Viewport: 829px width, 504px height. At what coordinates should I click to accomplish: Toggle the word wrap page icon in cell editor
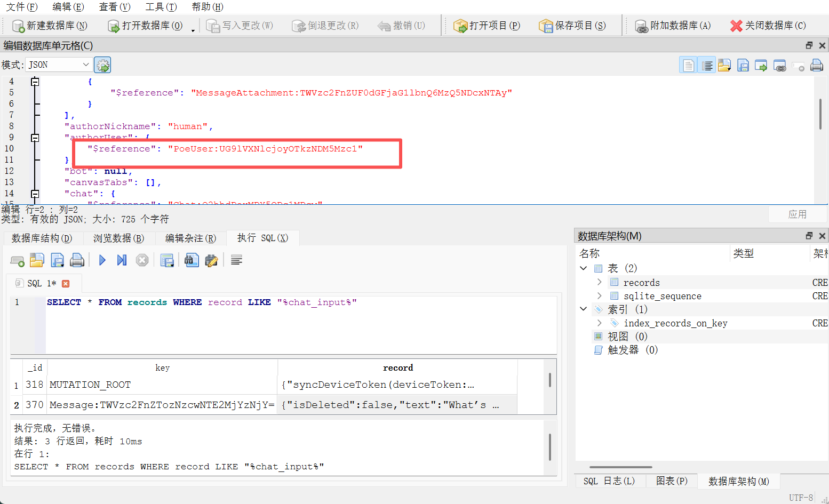(688, 65)
